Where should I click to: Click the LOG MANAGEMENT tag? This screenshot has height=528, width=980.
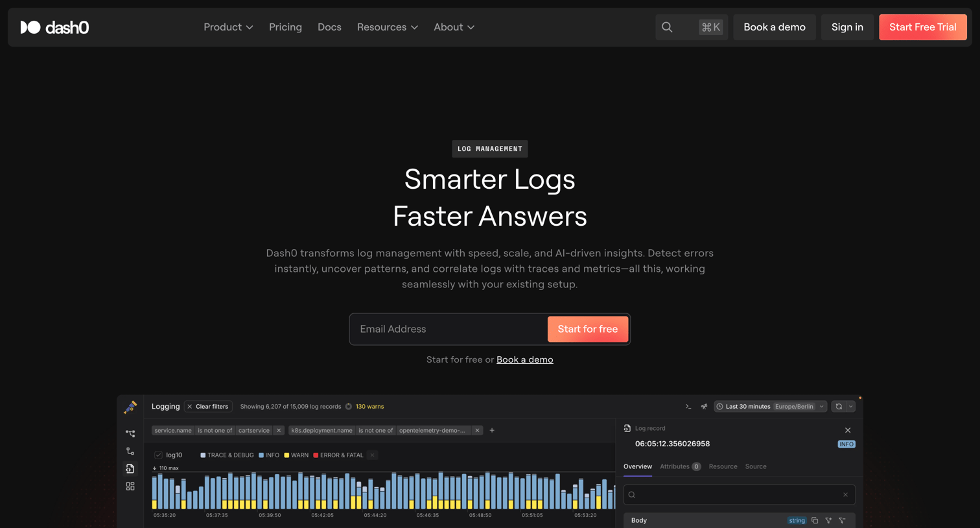490,149
